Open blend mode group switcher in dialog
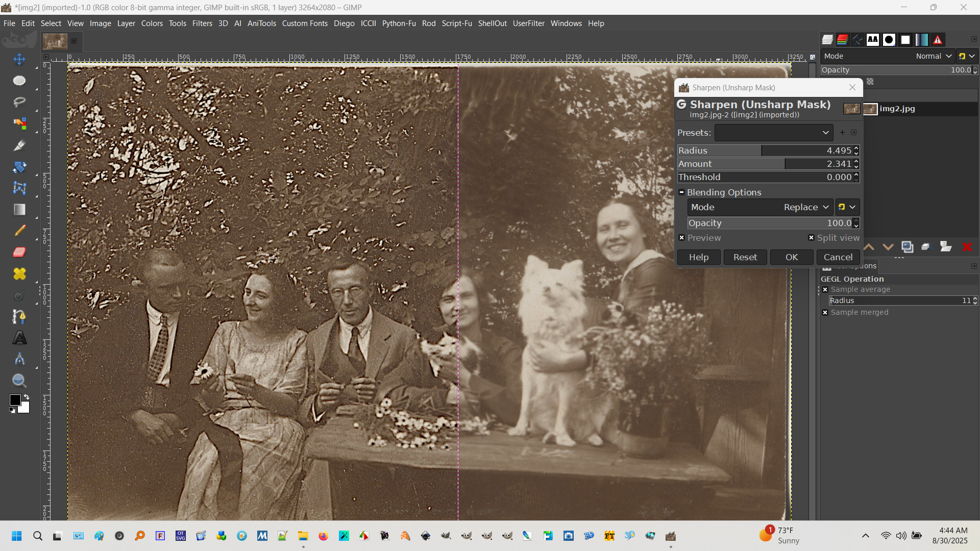 (847, 207)
